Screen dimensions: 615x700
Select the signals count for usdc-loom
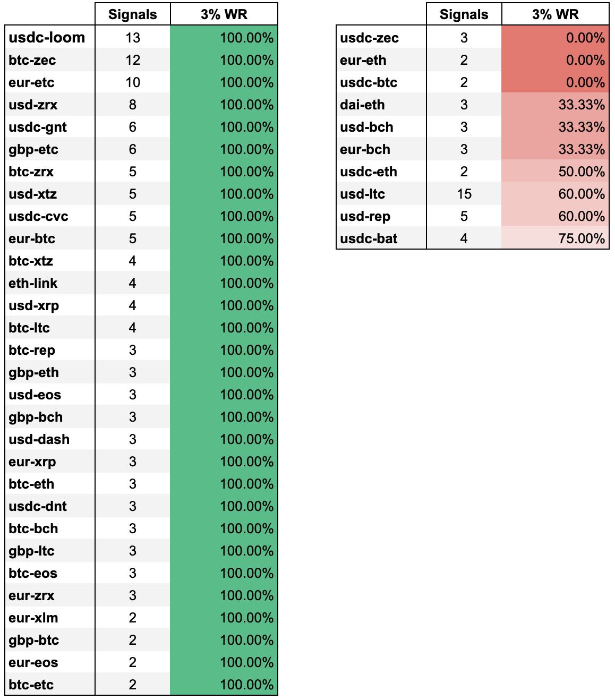132,38
